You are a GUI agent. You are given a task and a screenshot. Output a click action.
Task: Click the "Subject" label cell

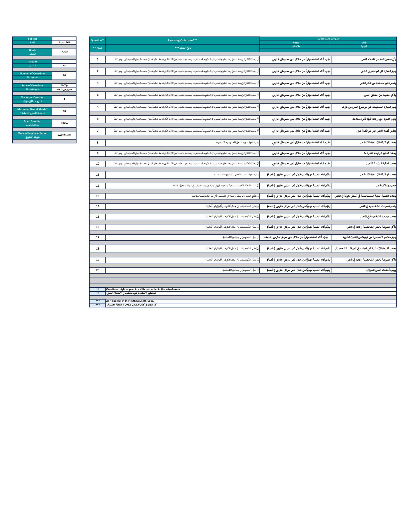pyautogui.click(x=32, y=39)
